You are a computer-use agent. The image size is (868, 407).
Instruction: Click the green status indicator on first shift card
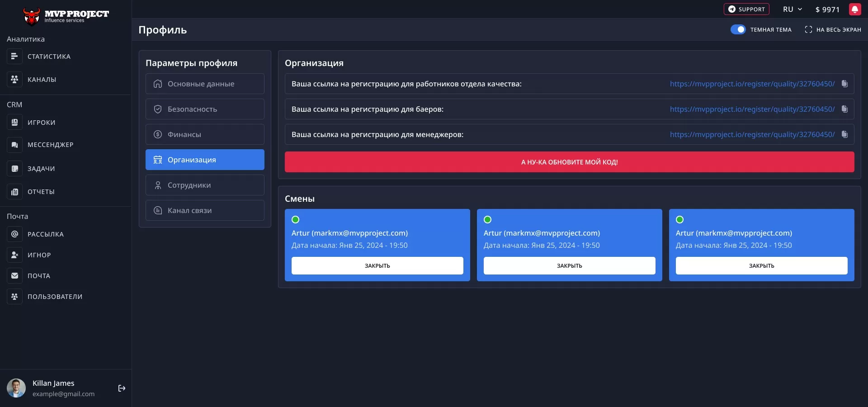coord(296,220)
